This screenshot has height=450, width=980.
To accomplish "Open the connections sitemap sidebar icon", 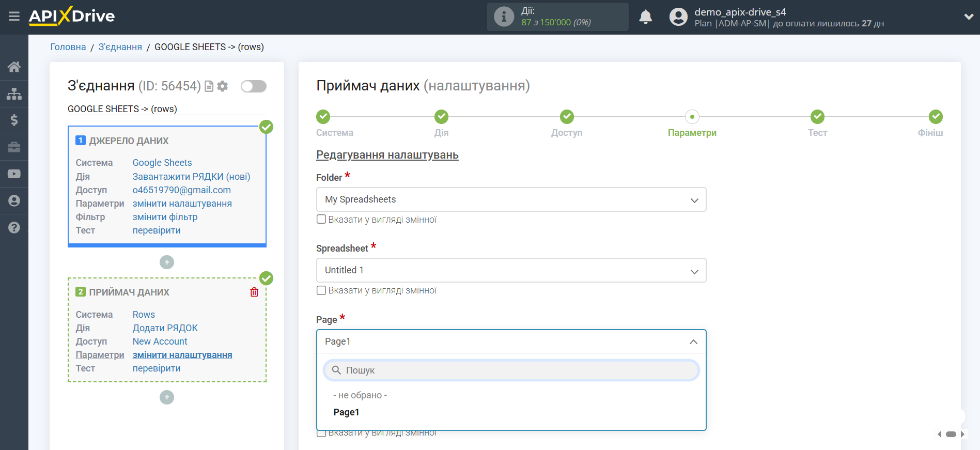I will point(14,94).
